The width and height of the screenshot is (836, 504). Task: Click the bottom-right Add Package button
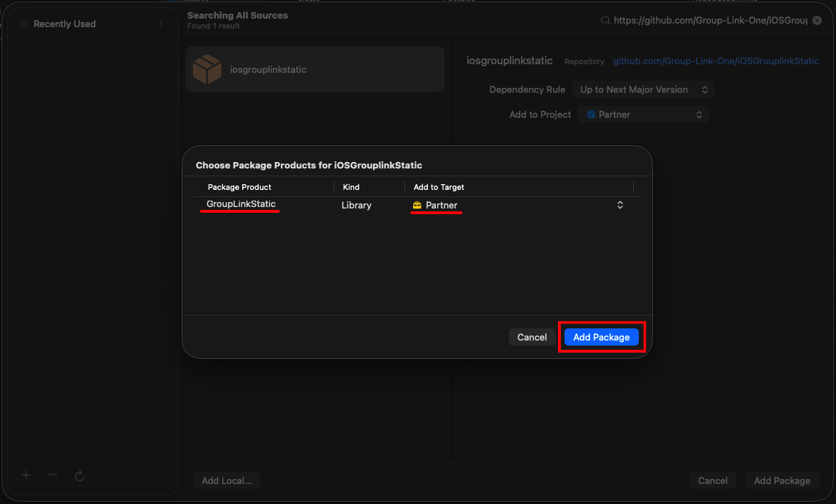point(782,480)
